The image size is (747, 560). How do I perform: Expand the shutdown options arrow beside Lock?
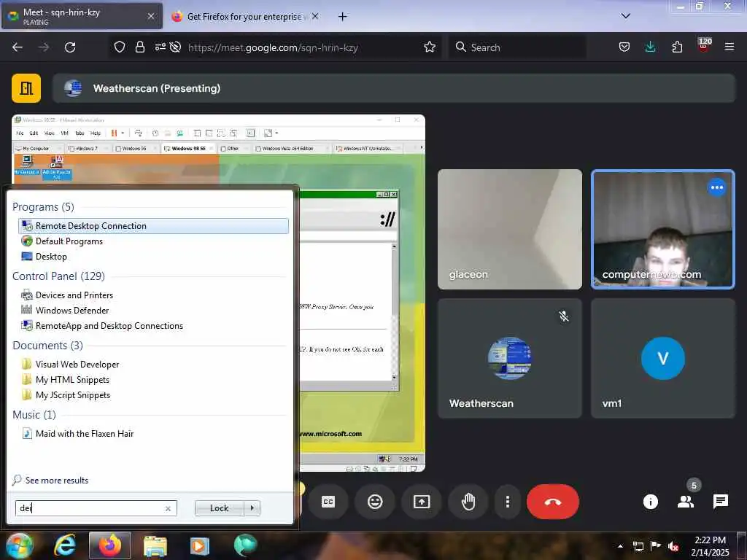[x=252, y=508]
